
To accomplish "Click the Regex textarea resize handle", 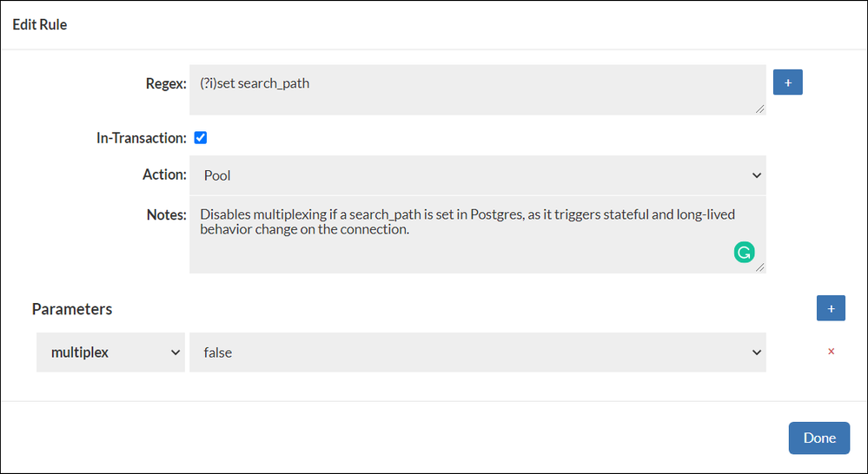I will pos(760,109).
